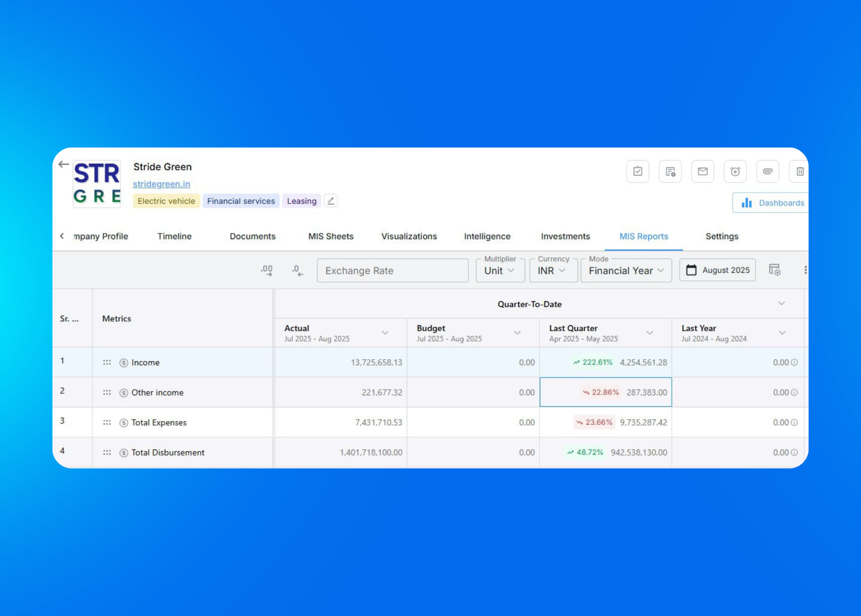Image resolution: width=861 pixels, height=616 pixels.
Task: Click the email envelope icon
Action: (x=703, y=172)
